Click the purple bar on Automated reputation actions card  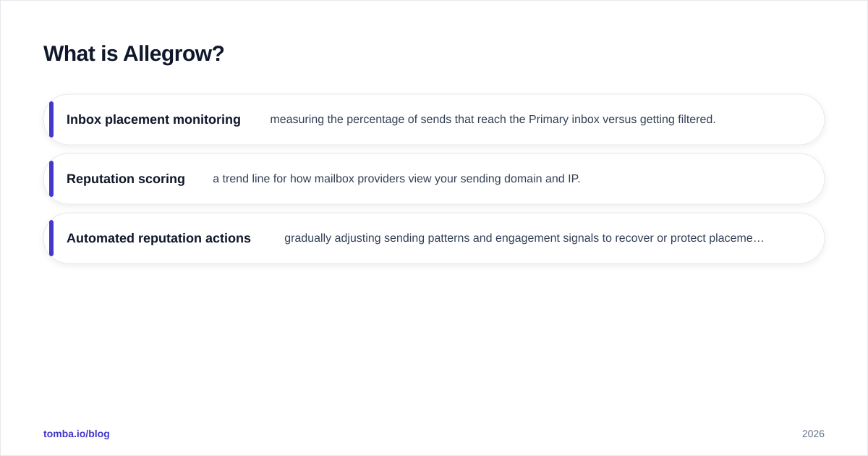click(x=51, y=238)
